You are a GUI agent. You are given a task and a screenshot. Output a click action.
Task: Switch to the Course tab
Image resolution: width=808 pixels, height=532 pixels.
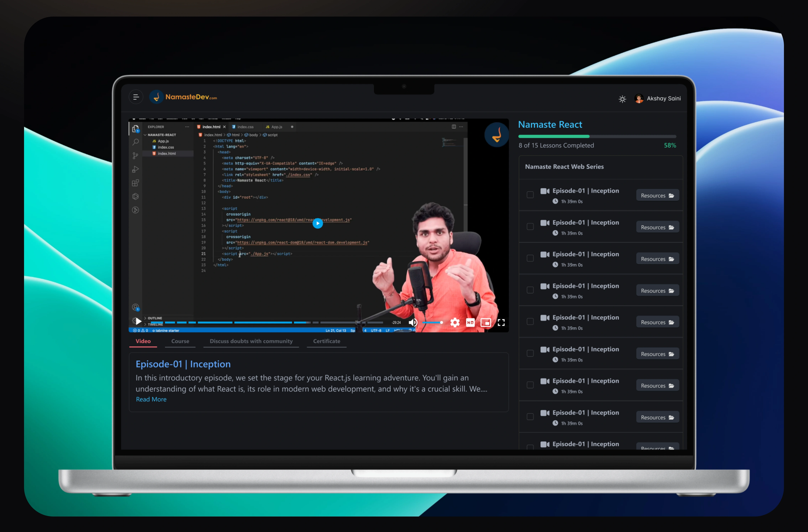pos(180,341)
